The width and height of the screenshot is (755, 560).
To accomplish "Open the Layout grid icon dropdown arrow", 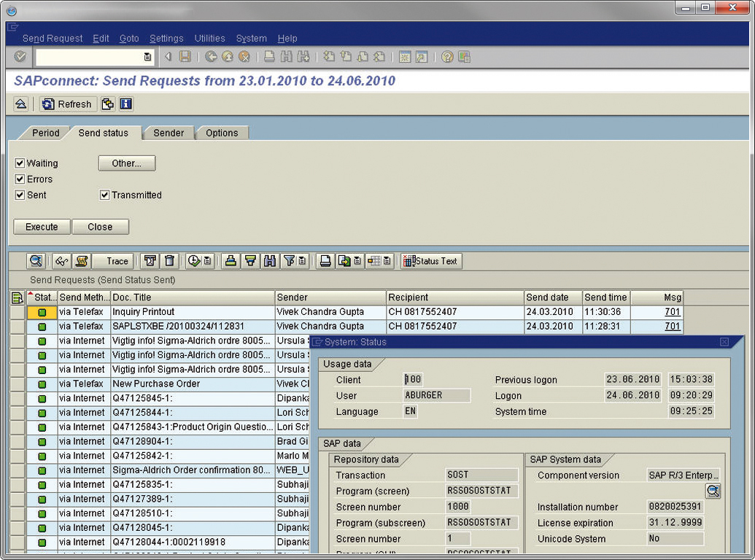I will coord(387,261).
